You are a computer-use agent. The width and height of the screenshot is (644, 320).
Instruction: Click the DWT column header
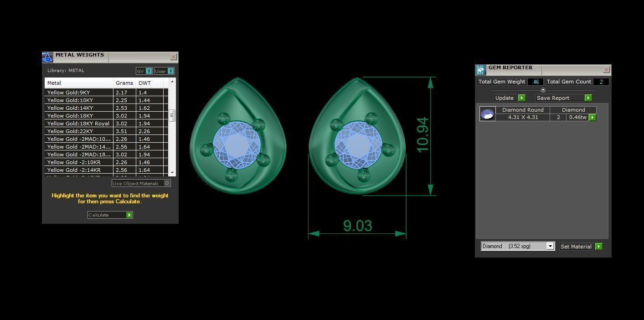[x=149, y=83]
